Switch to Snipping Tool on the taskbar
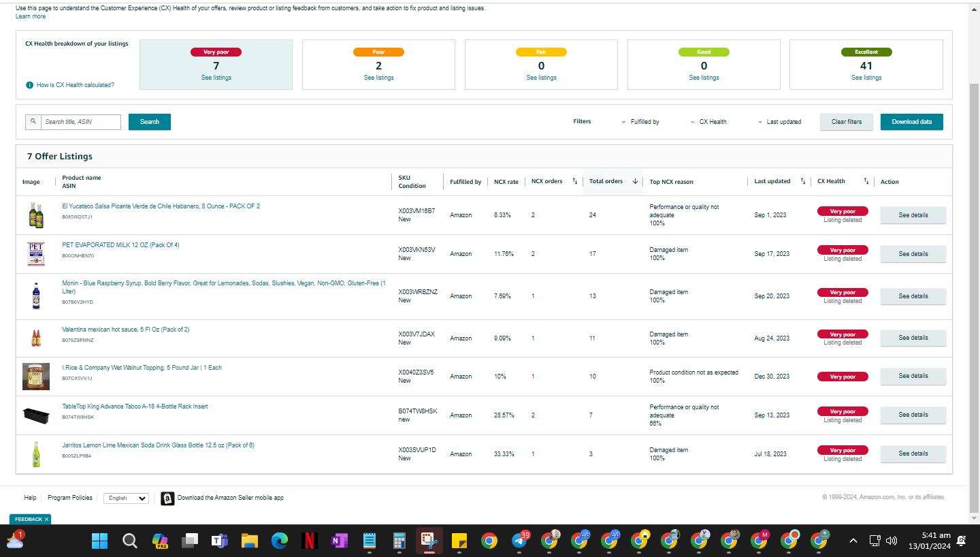The width and height of the screenshot is (980, 557). click(x=429, y=541)
